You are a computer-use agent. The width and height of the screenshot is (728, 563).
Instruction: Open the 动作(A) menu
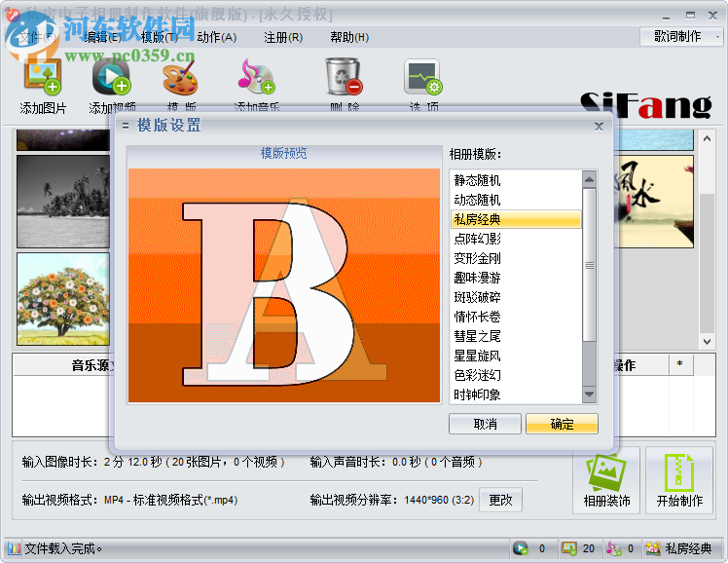click(x=216, y=37)
